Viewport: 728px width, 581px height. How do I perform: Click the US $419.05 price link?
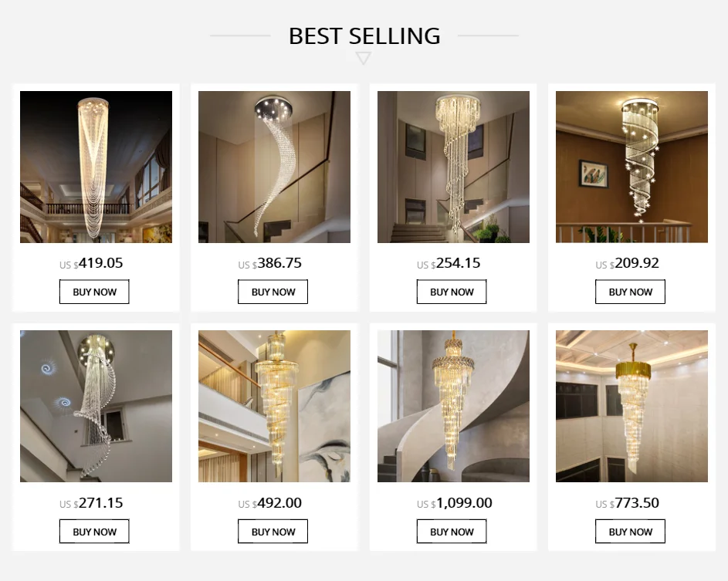[x=91, y=264]
